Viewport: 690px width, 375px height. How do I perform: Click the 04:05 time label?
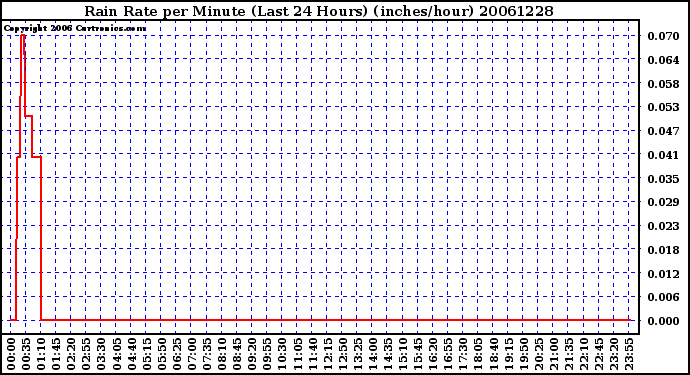point(117,354)
